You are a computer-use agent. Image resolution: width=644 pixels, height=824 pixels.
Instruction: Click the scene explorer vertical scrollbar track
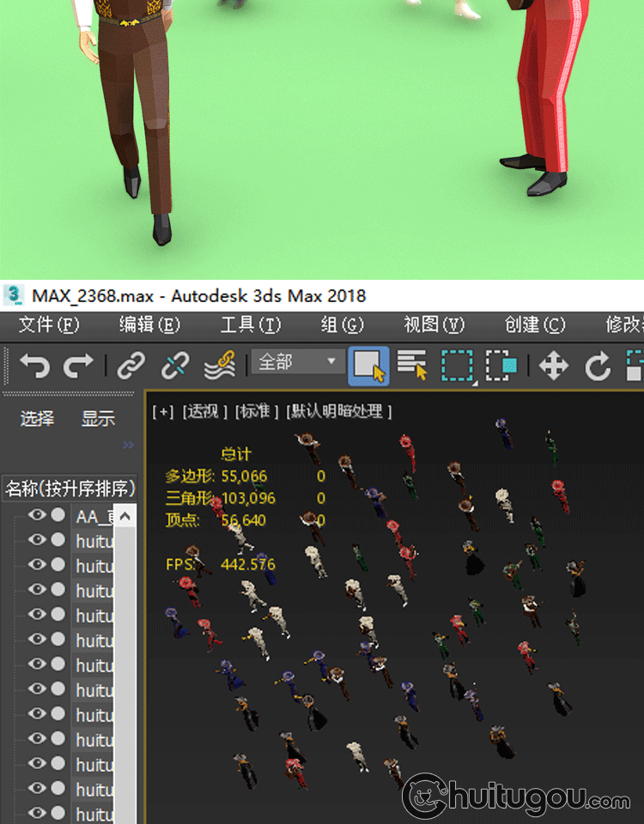point(125,676)
